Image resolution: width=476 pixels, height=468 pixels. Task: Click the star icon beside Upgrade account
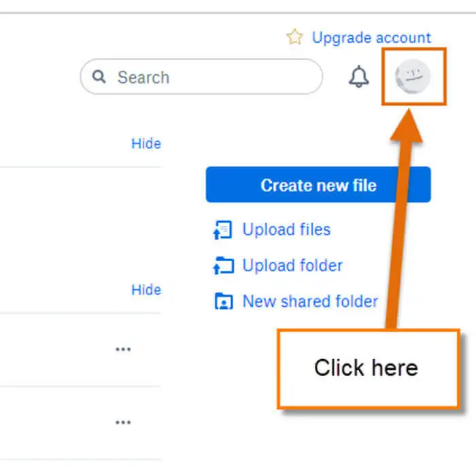pyautogui.click(x=294, y=37)
